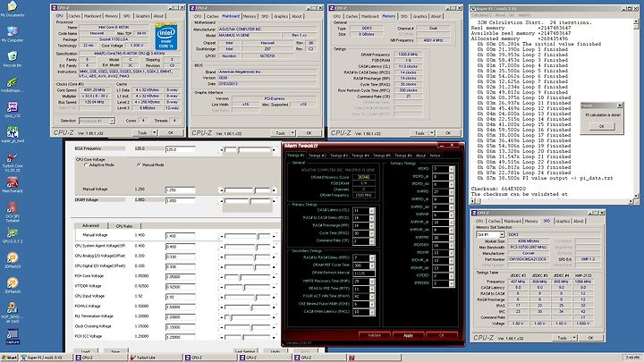Click the DRAM Voltage input field
This screenshot has width=644, height=362.
point(180,201)
